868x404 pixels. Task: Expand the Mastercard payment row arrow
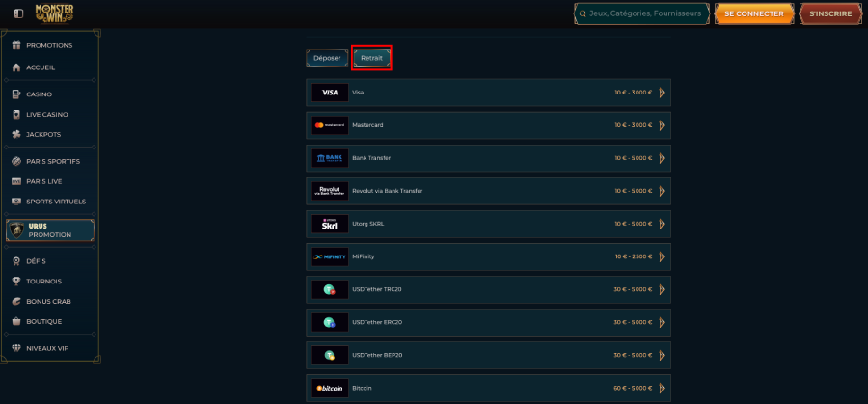pyautogui.click(x=663, y=125)
